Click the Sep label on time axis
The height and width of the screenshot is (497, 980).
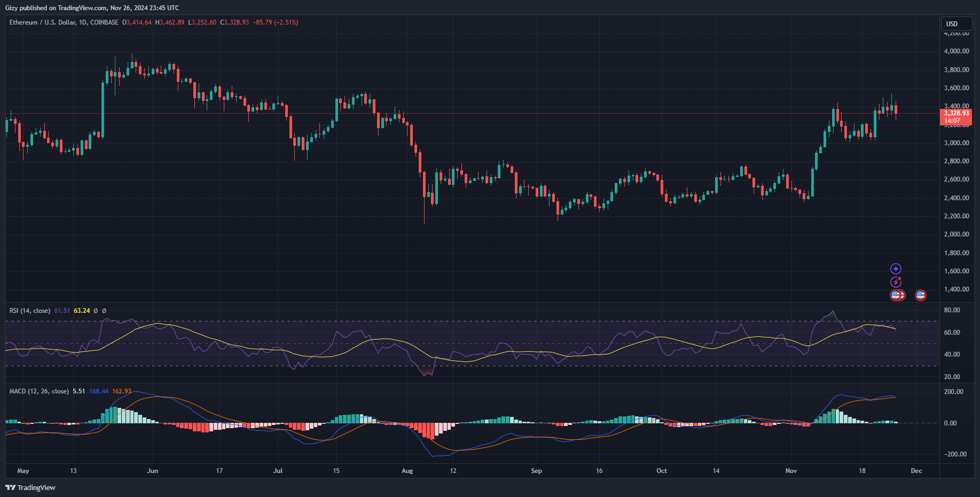tap(536, 471)
